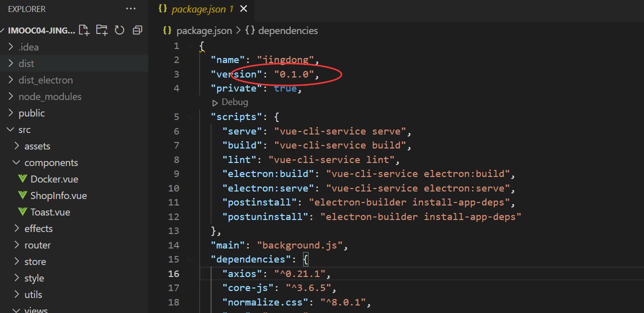
Task: Click the "version" key on line 3
Action: click(x=237, y=74)
